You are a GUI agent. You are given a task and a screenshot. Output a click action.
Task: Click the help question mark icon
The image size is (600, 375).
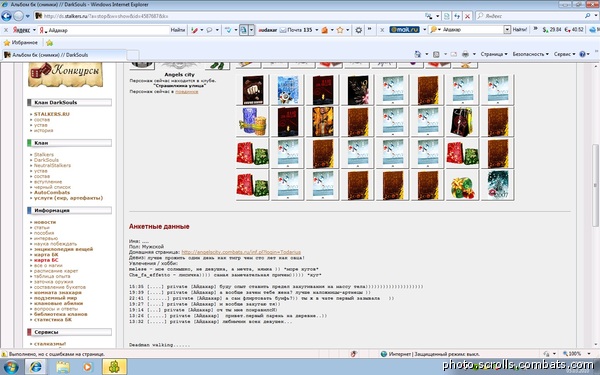click(582, 54)
